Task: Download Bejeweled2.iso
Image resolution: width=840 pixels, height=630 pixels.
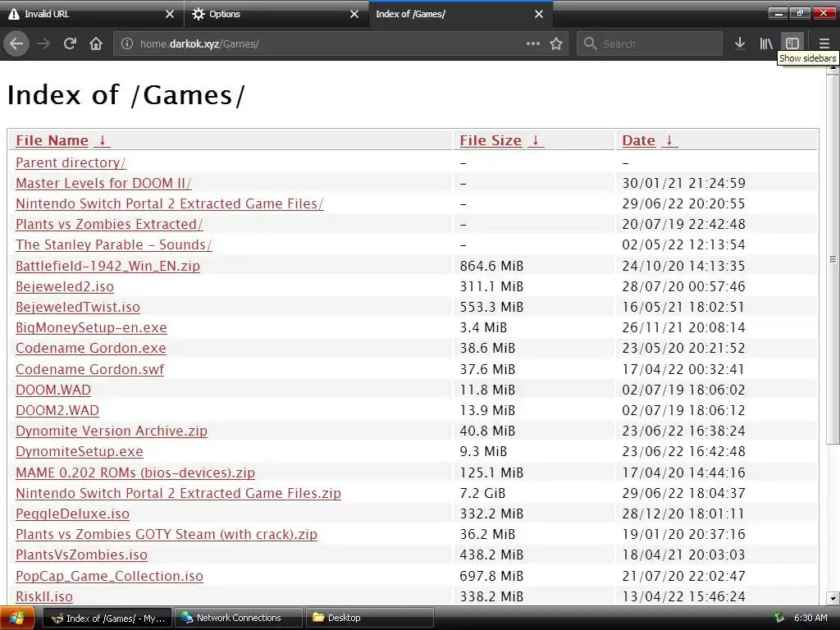Action: (65, 286)
